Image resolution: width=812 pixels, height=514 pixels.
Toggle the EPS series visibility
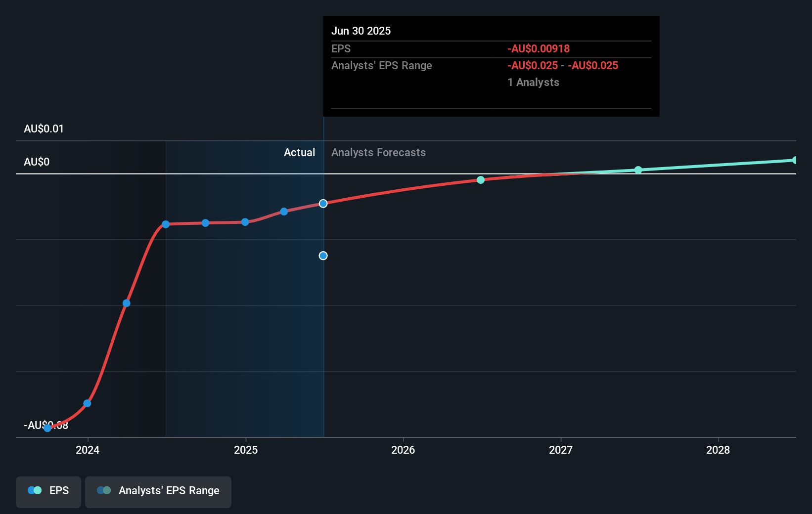48,492
